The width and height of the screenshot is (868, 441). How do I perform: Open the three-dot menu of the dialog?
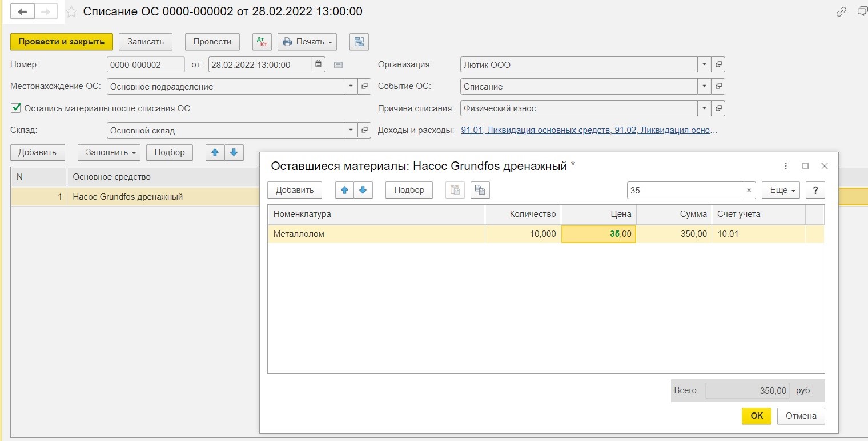(786, 166)
